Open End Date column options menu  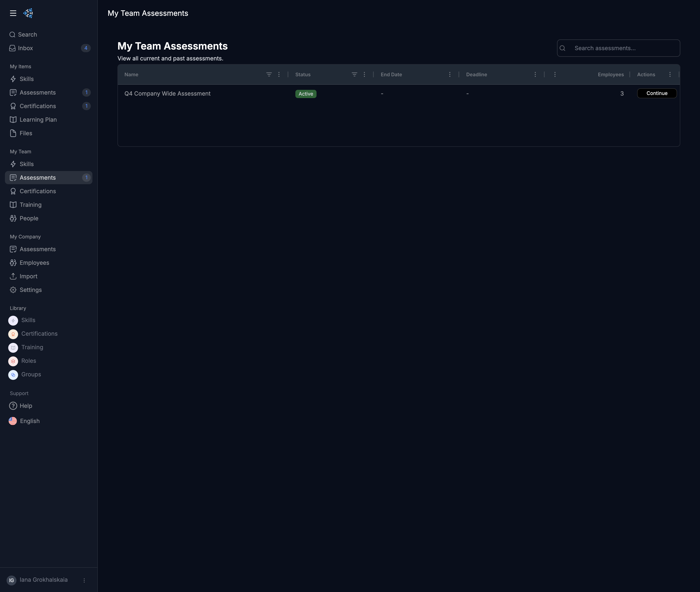450,74
